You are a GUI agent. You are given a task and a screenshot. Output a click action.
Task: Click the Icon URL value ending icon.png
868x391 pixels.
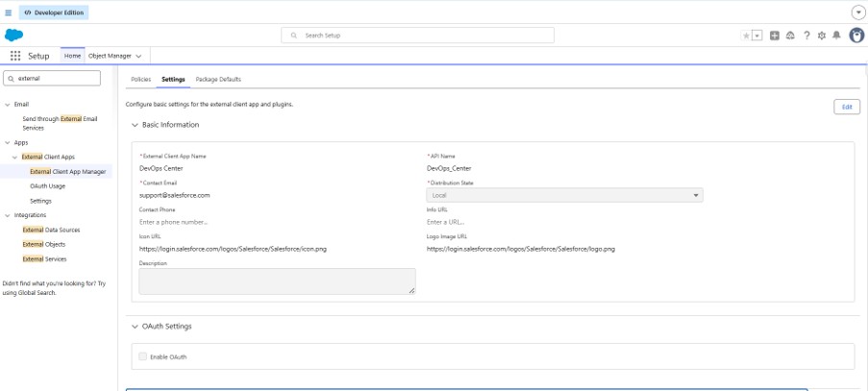pos(233,249)
